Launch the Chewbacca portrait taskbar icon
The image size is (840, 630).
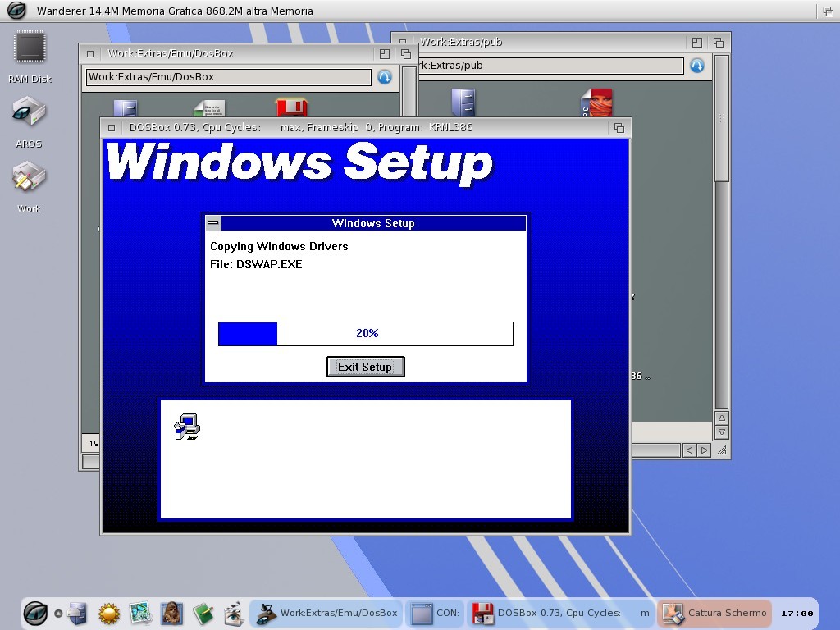[x=171, y=614]
